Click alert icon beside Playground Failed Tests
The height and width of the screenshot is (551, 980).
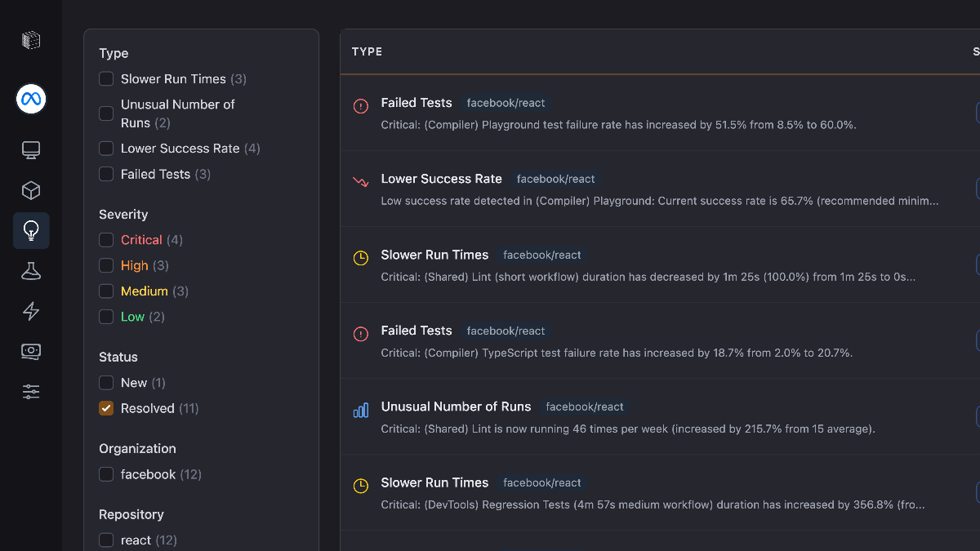coord(360,106)
